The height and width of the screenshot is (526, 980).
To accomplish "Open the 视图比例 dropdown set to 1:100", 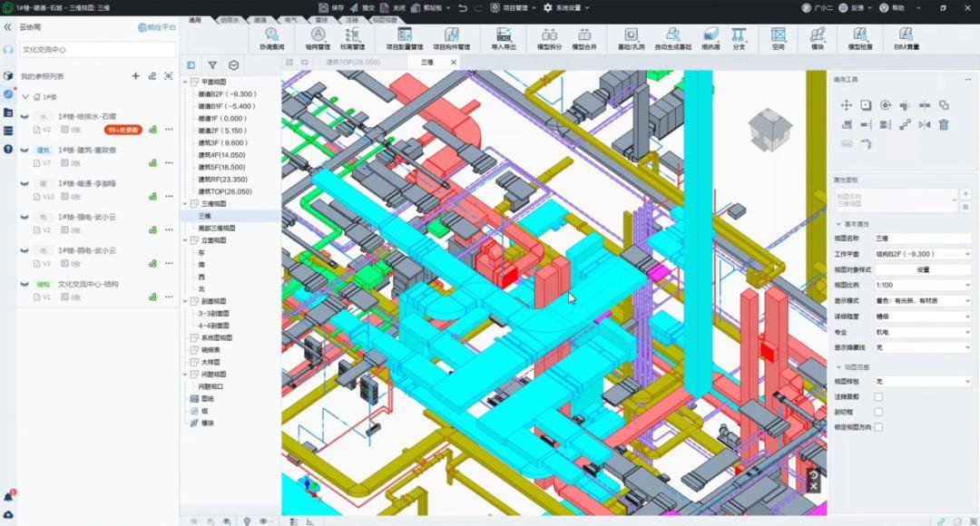I will (921, 284).
